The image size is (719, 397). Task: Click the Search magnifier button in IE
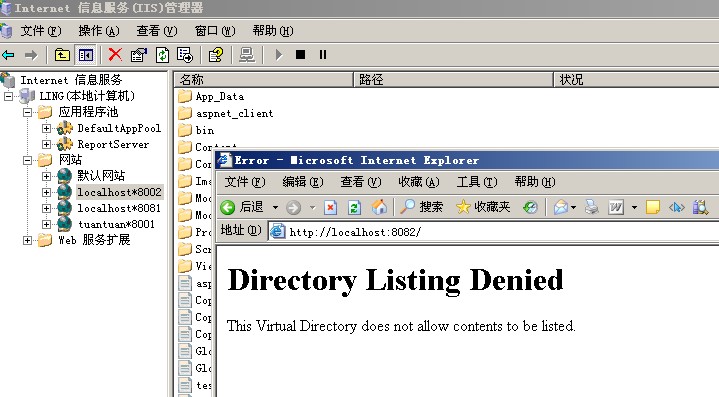[421, 207]
